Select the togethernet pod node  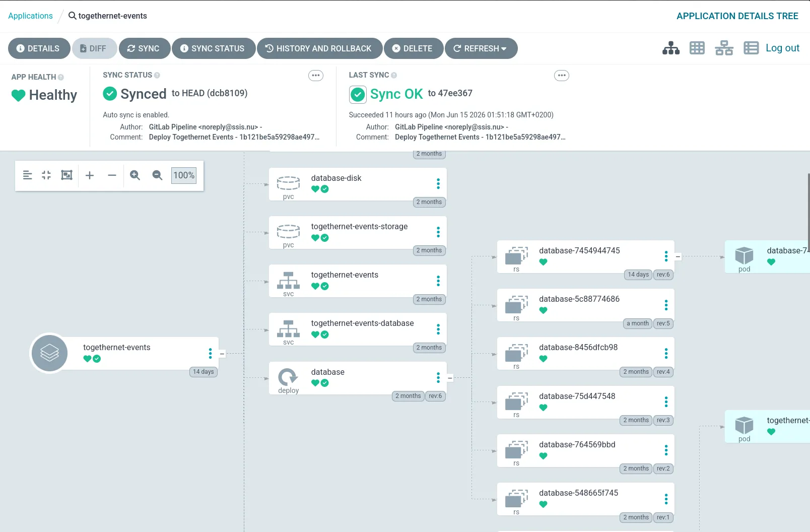click(767, 427)
